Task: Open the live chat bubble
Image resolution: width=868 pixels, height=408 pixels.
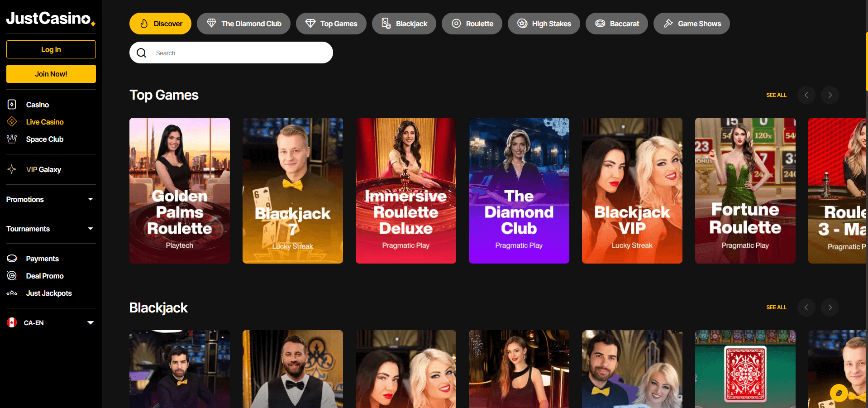Action: click(839, 393)
